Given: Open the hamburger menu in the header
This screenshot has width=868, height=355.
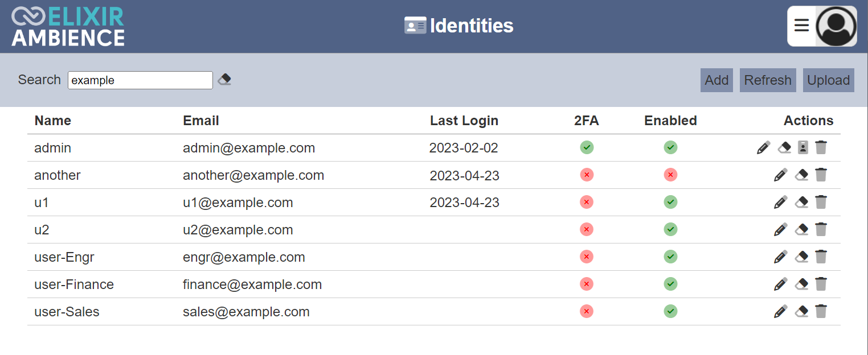Looking at the screenshot, I should point(802,26).
